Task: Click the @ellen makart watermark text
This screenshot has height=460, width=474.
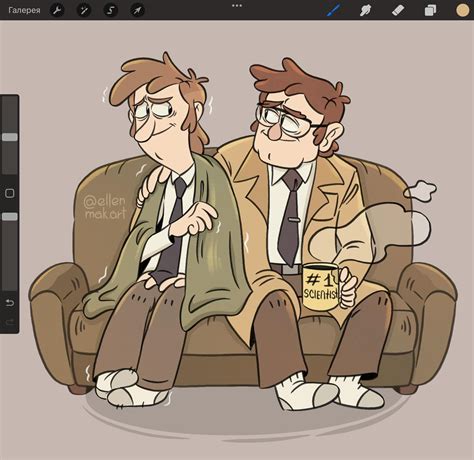Action: [105, 207]
